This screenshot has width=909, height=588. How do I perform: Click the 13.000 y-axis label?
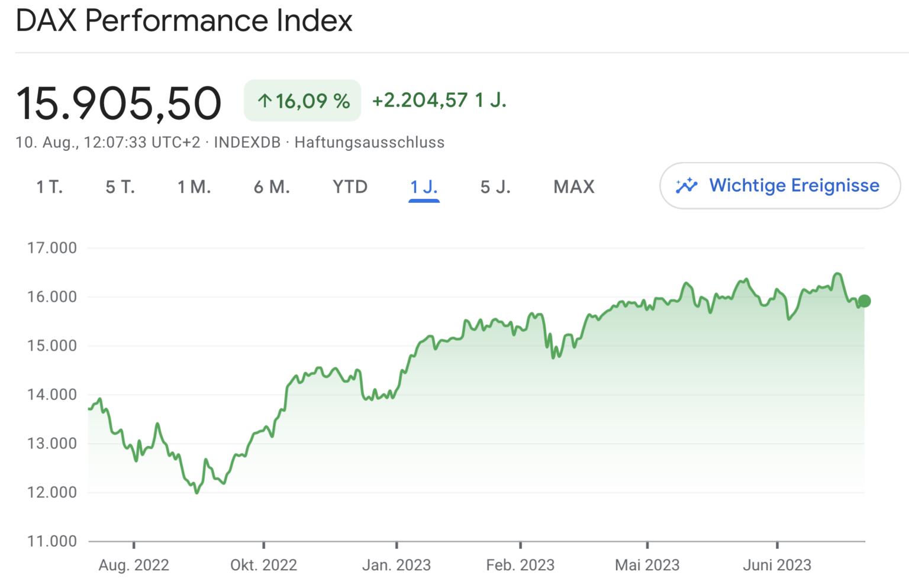pyautogui.click(x=52, y=444)
